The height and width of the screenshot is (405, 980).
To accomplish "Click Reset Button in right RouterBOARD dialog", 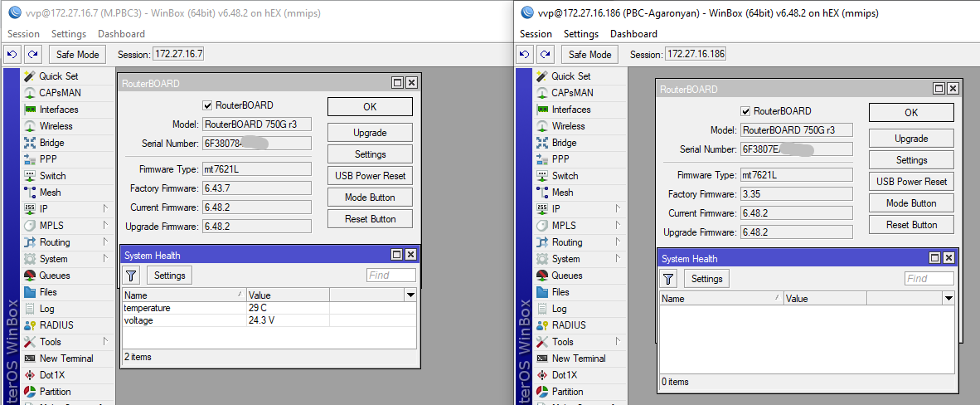I will (x=911, y=225).
